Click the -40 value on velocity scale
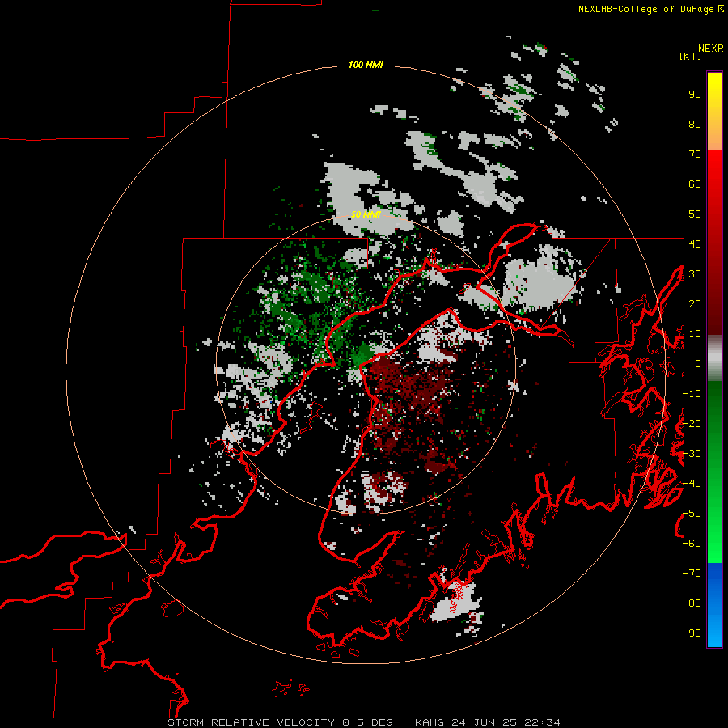This screenshot has height=728, width=728. click(x=692, y=484)
